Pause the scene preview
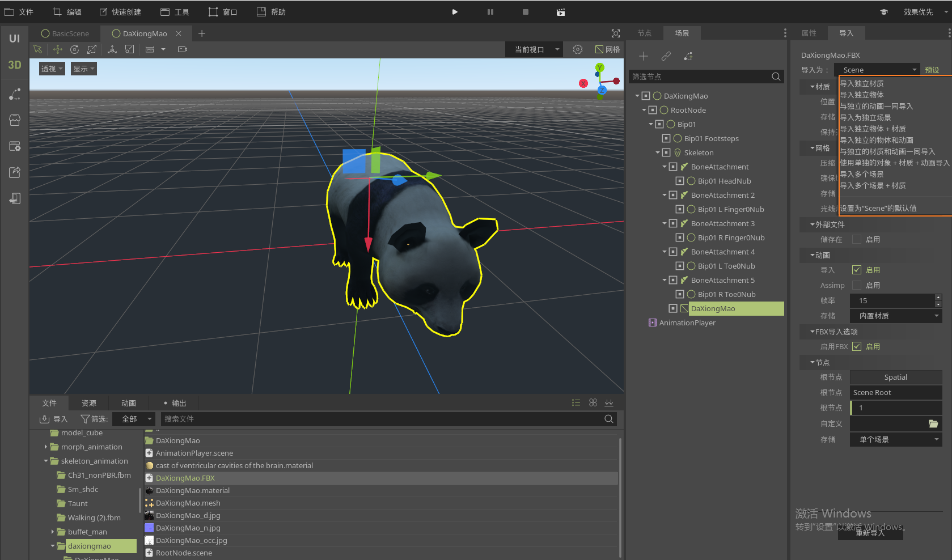Image resolution: width=952 pixels, height=560 pixels. 490,12
